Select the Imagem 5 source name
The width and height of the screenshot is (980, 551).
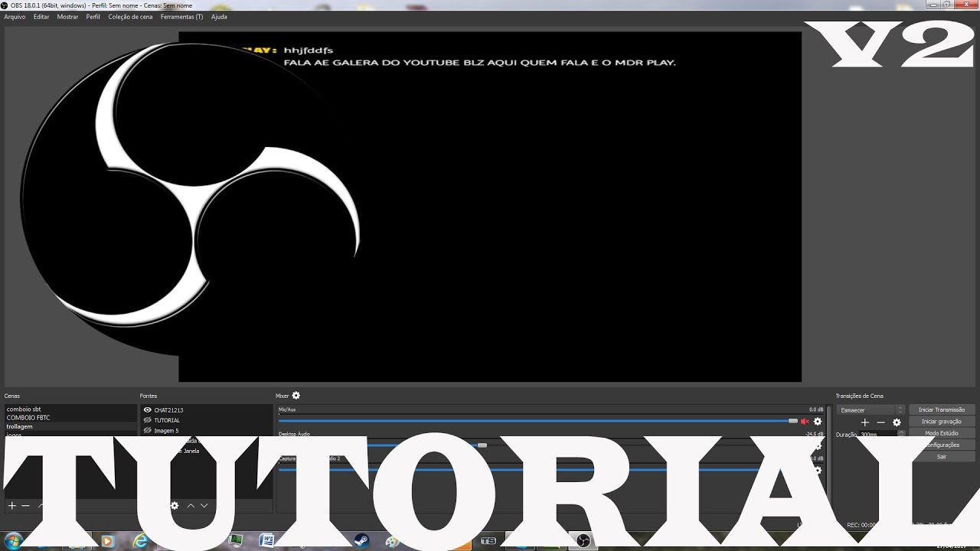166,430
